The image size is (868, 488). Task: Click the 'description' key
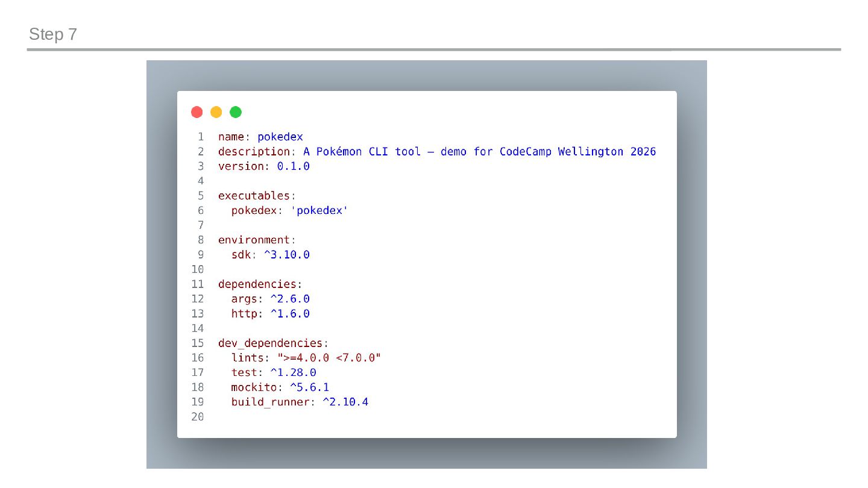(x=254, y=151)
